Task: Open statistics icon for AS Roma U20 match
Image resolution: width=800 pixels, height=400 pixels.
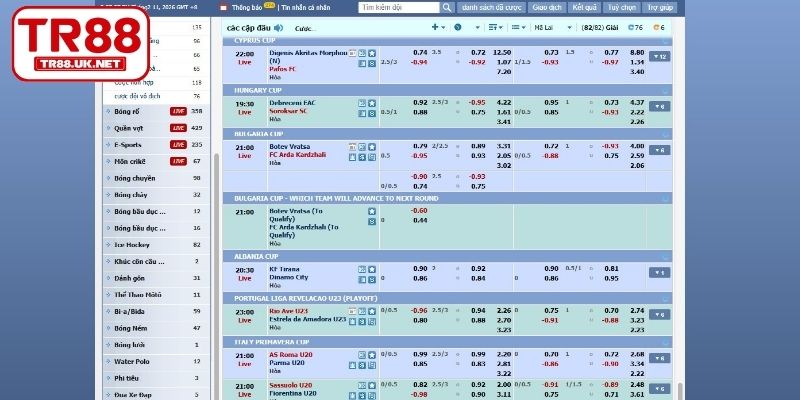Action: point(362,355)
